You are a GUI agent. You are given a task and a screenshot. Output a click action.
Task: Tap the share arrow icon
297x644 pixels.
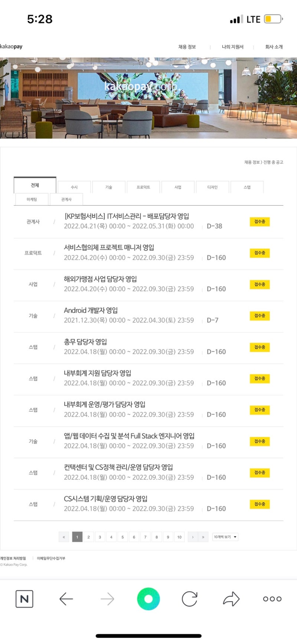tap(231, 599)
